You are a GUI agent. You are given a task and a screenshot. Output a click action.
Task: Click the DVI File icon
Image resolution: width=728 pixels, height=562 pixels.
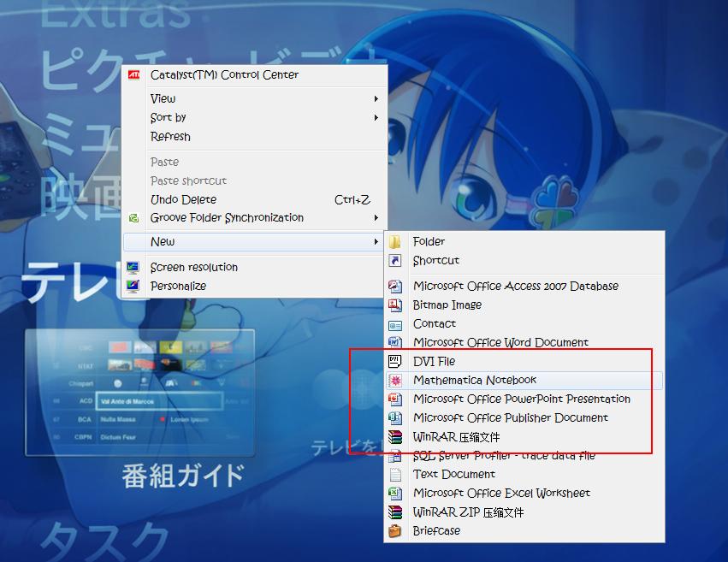[394, 361]
